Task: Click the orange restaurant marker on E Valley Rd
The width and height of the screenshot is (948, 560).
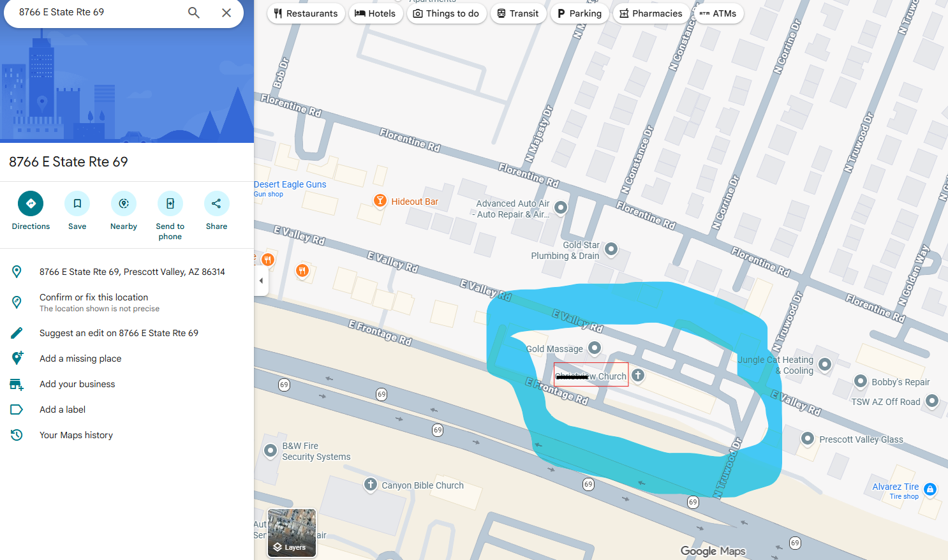Action: click(x=302, y=271)
